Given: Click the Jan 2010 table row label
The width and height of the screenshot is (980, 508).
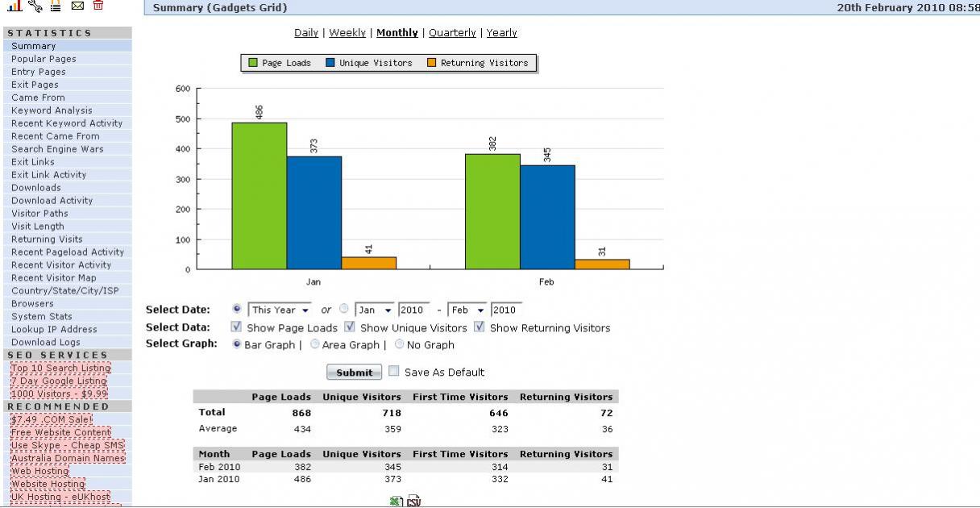Looking at the screenshot, I should [219, 479].
